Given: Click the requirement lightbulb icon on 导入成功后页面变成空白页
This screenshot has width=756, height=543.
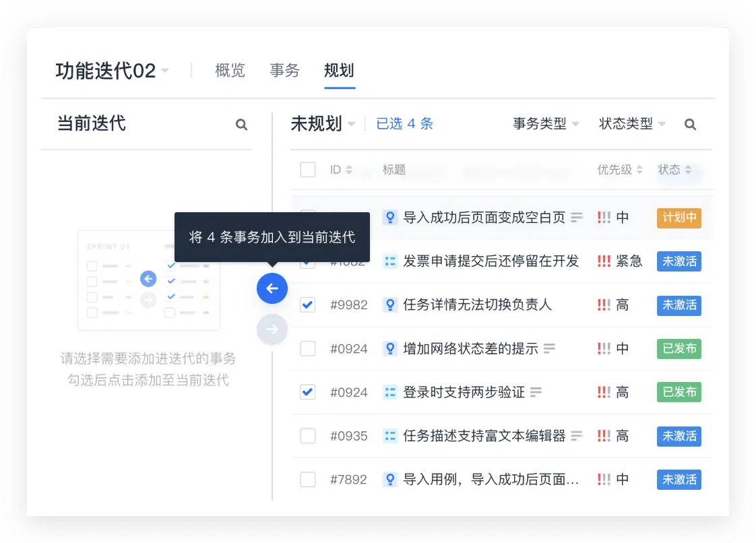Looking at the screenshot, I should tap(390, 218).
